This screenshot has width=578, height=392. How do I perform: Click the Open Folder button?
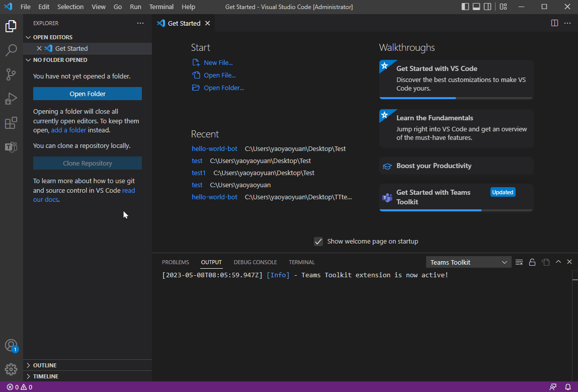[x=88, y=94]
